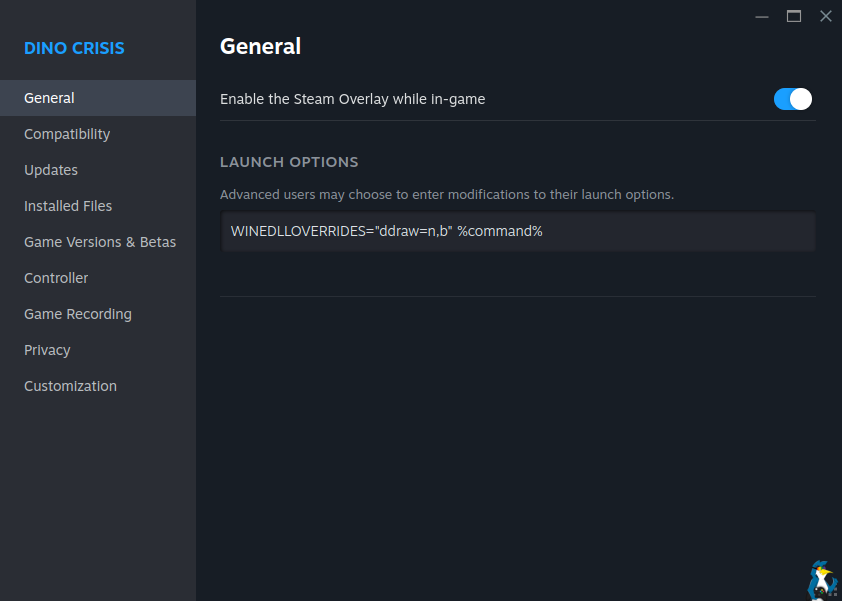Click the 'Advanced users may choose' description
842x601 pixels.
point(447,194)
